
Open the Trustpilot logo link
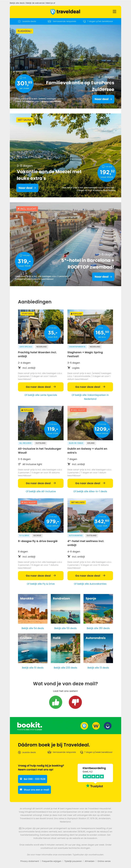[94, 786]
